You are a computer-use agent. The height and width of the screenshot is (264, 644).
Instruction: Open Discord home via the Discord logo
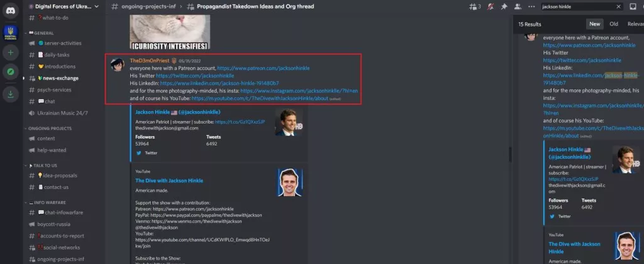[11, 10]
